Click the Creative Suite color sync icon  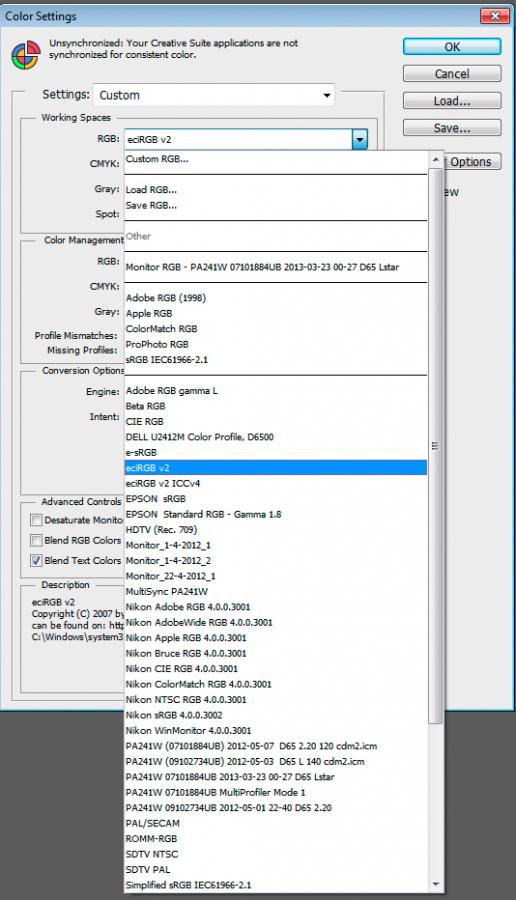tap(26, 55)
